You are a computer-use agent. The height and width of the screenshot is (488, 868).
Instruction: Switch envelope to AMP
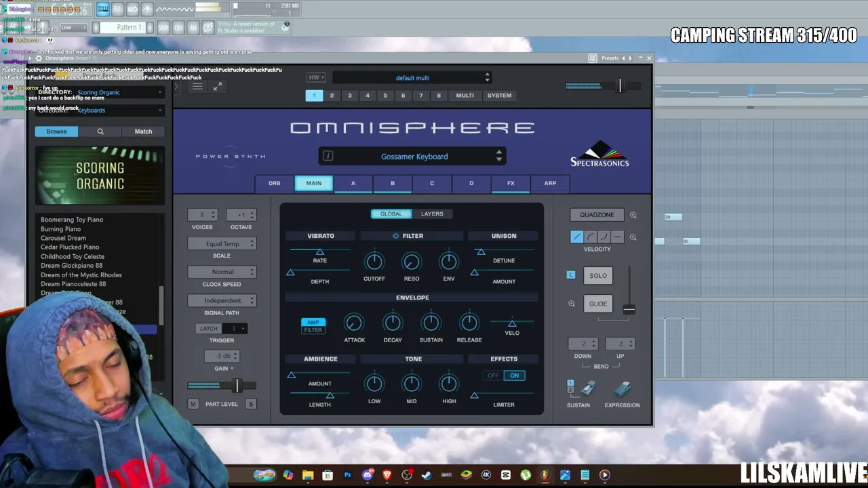point(313,323)
